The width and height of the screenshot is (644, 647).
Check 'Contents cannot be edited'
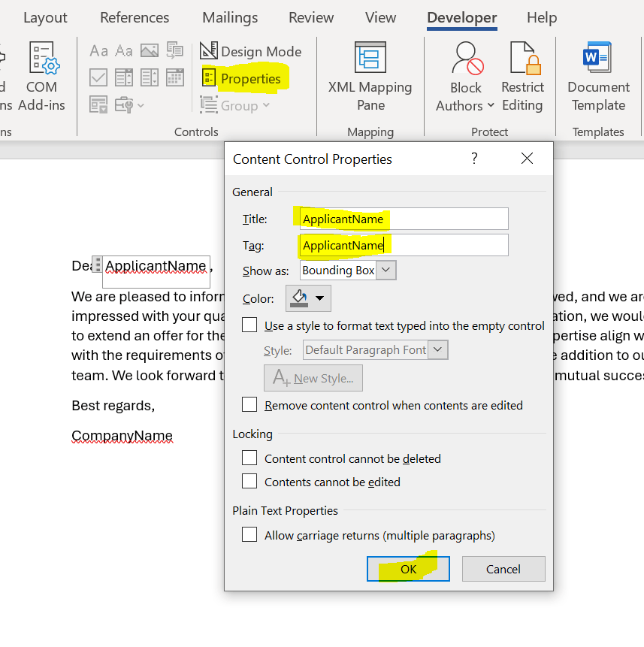249,482
